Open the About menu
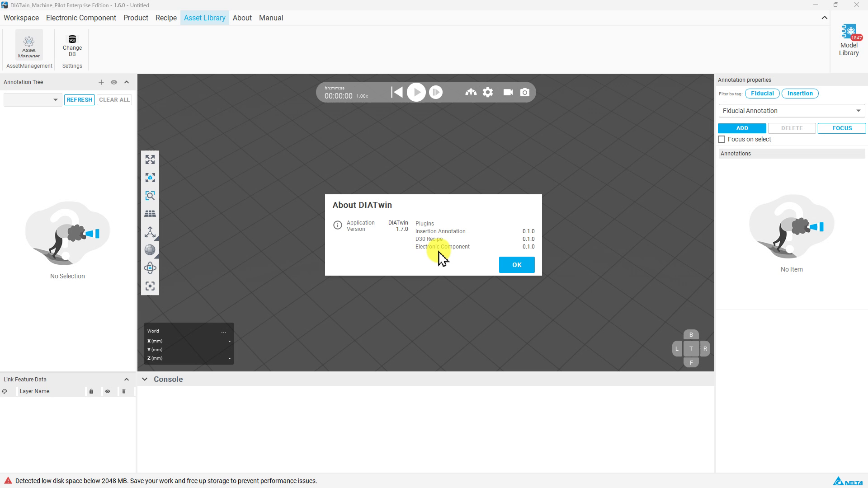 pyautogui.click(x=242, y=18)
